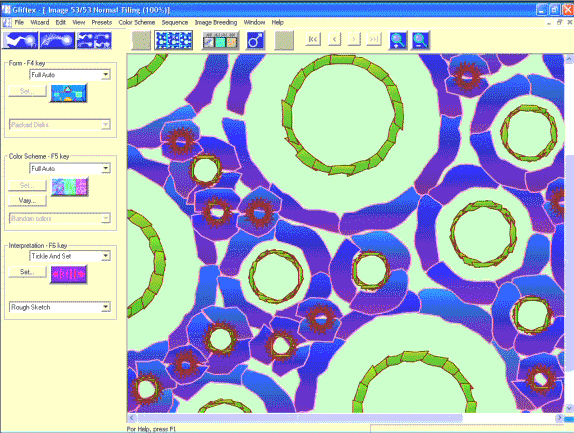Click the large green ring in the image

tap(343, 115)
